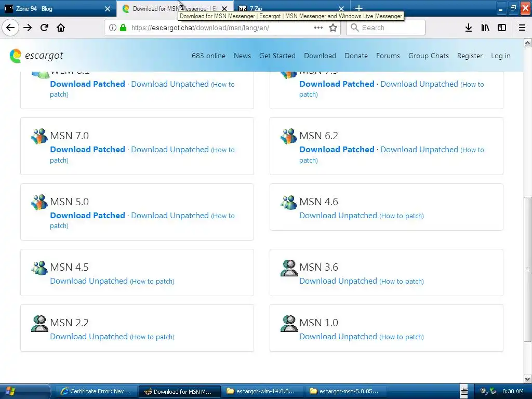
Task: Open escargot-msn-5.0.05 folder taskbar button
Action: pyautogui.click(x=344, y=391)
